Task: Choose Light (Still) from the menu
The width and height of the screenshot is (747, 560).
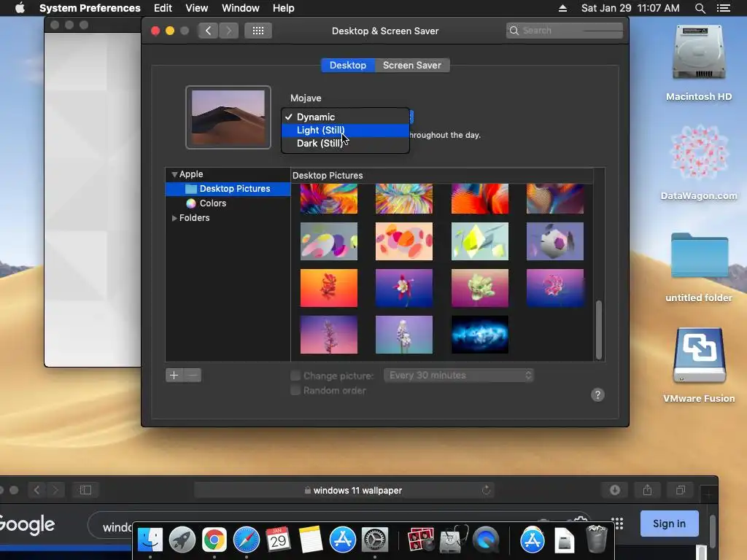Action: [x=345, y=130]
